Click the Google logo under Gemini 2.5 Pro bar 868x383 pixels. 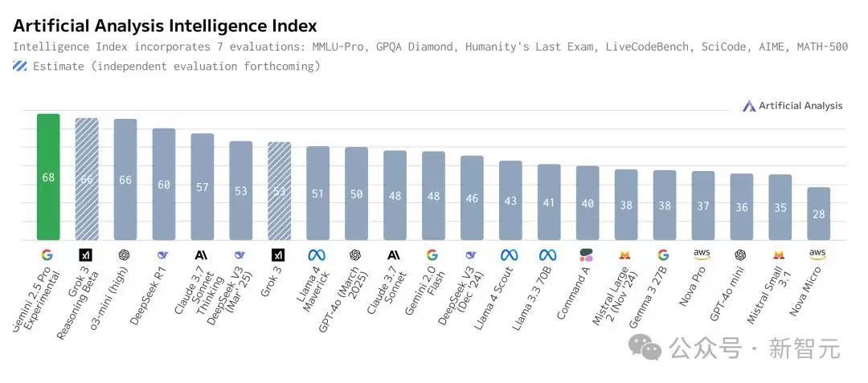(x=47, y=255)
